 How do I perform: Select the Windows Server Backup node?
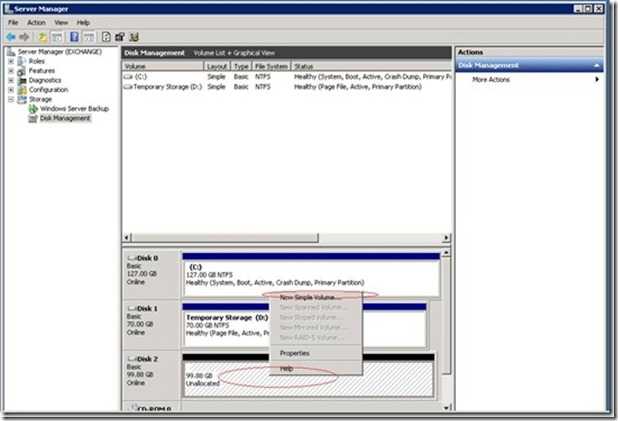pos(74,108)
